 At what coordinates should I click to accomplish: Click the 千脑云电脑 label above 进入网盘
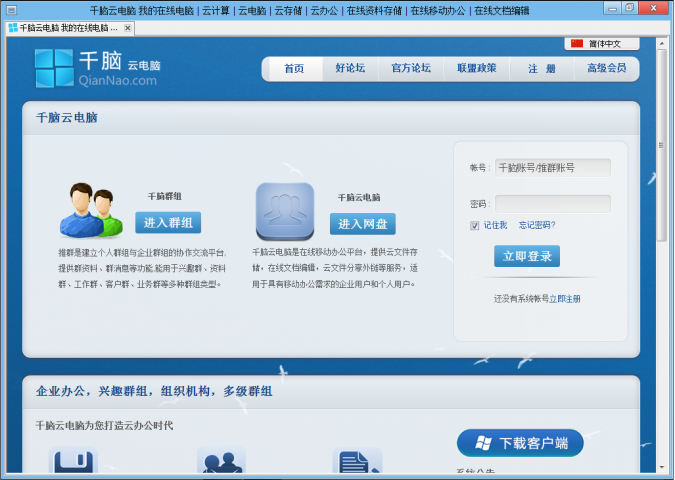click(x=359, y=198)
